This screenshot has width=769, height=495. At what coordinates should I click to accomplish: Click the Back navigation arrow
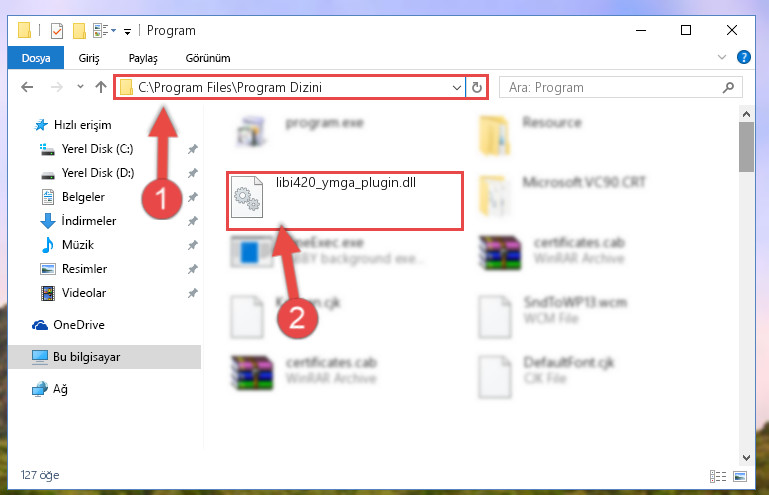(x=27, y=87)
